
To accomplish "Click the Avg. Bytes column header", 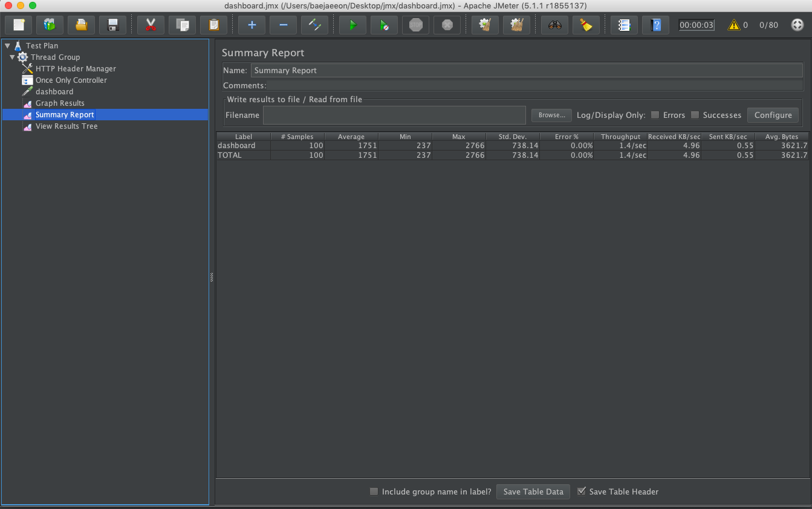I will (x=782, y=137).
